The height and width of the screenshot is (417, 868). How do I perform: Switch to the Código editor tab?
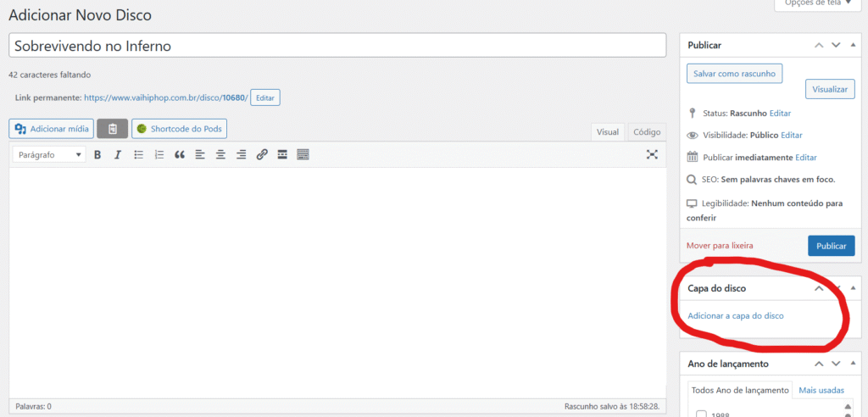[x=647, y=132]
